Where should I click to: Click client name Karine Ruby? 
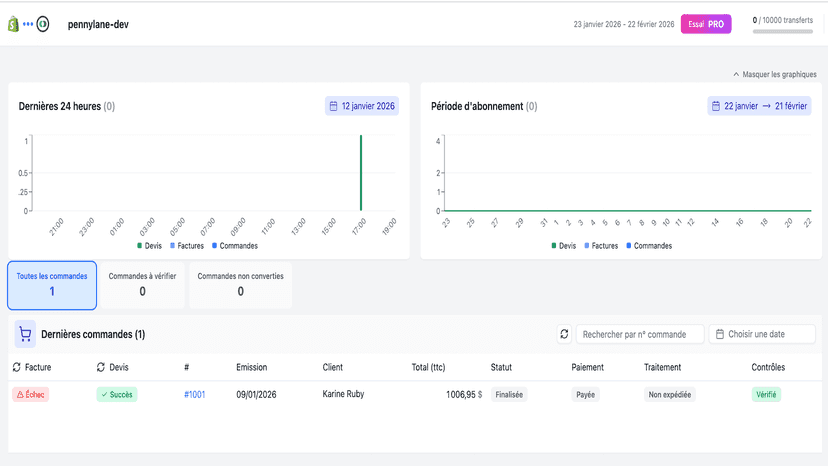tap(343, 394)
